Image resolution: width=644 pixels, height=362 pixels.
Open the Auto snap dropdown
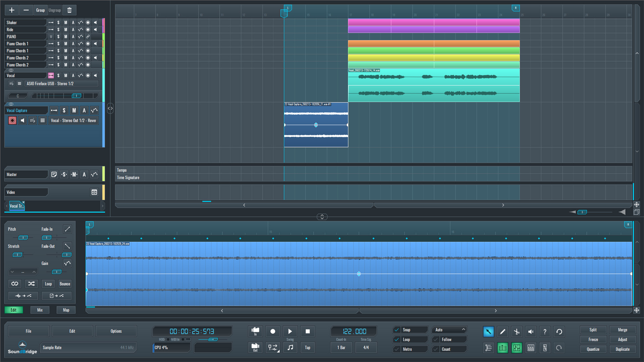[x=449, y=330]
